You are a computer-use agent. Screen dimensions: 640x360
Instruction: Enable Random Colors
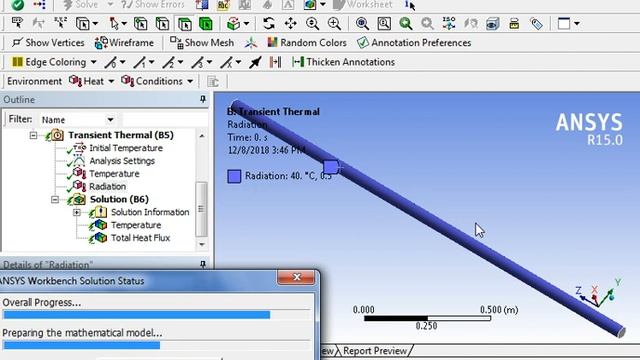[x=307, y=42]
